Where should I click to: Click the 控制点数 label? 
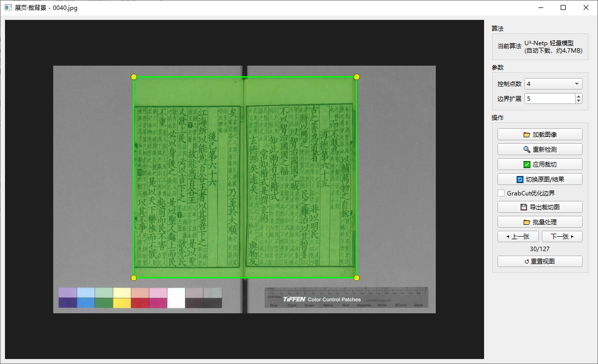point(509,84)
